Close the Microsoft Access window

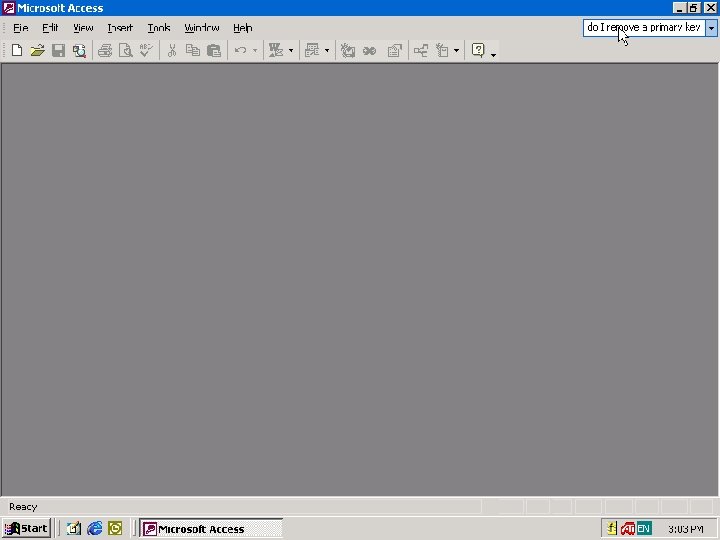tap(710, 8)
